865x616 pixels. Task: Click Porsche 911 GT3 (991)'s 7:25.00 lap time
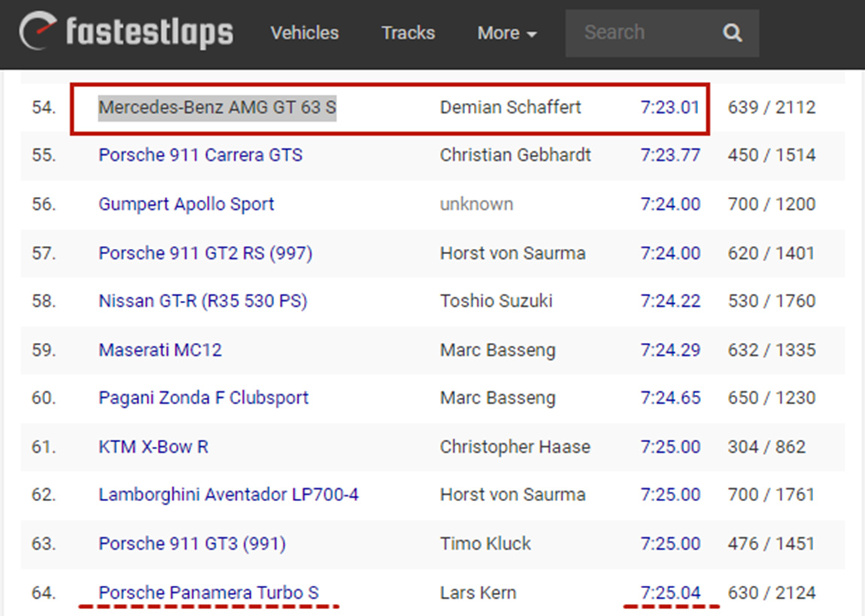pos(670,544)
